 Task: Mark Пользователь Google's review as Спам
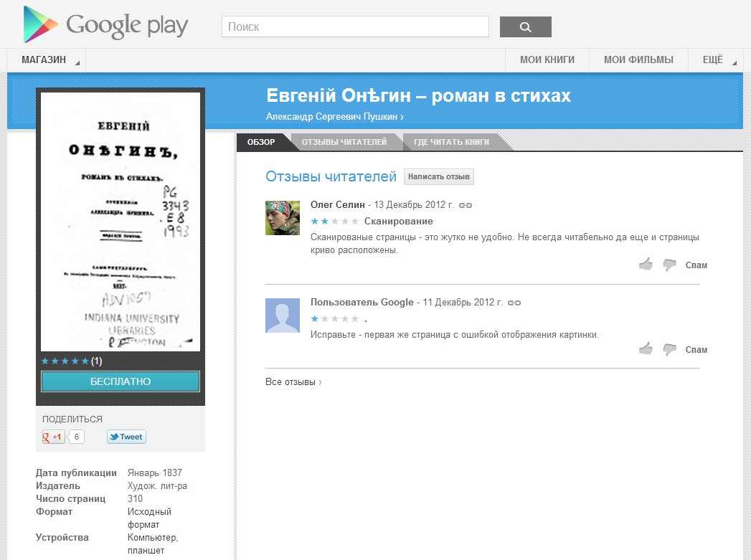[x=696, y=350]
